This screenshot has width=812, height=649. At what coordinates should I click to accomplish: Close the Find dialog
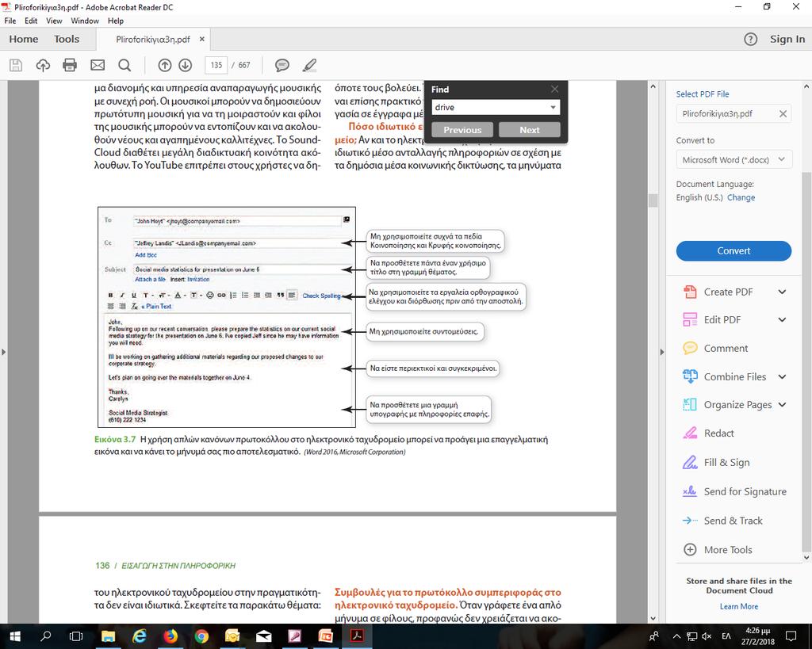[554, 89]
